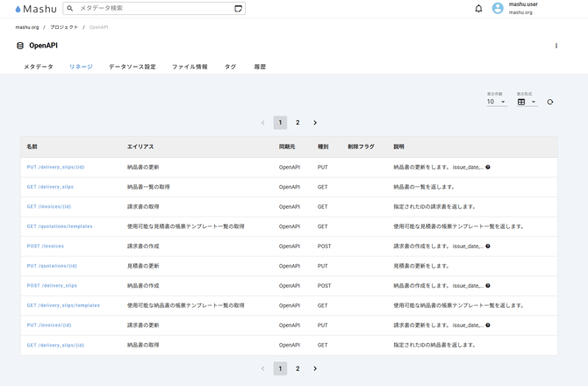Click the メタデータ検索 search field
The width and height of the screenshot is (588, 386).
(154, 9)
